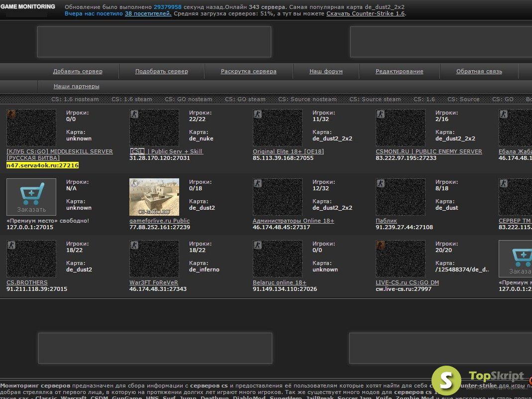Click the address 91.239.27.44:27108
Screen dimensions: 532x399
(404, 227)
